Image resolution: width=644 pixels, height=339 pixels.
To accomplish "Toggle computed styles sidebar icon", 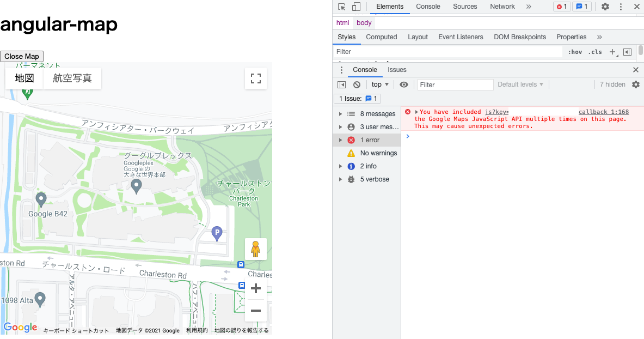I will point(627,52).
